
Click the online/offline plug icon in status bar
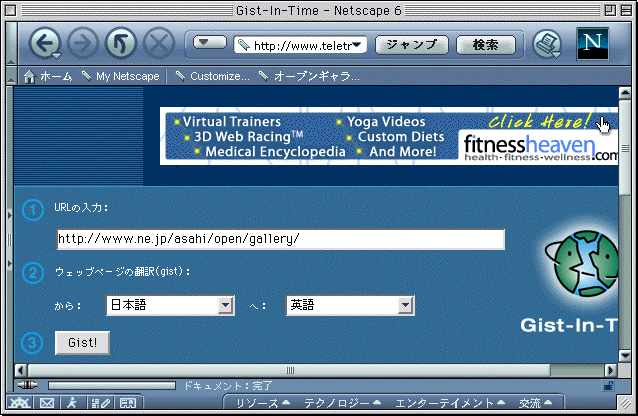(x=28, y=385)
